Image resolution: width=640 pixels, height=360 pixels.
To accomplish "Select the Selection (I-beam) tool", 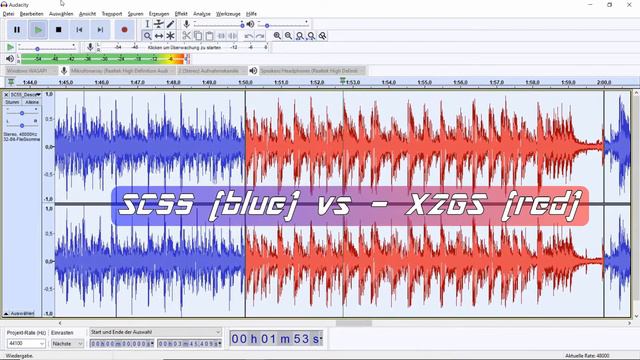I will pyautogui.click(x=147, y=24).
